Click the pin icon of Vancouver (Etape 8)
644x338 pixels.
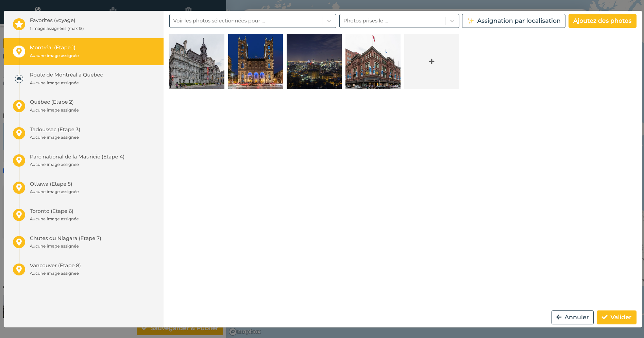click(19, 269)
